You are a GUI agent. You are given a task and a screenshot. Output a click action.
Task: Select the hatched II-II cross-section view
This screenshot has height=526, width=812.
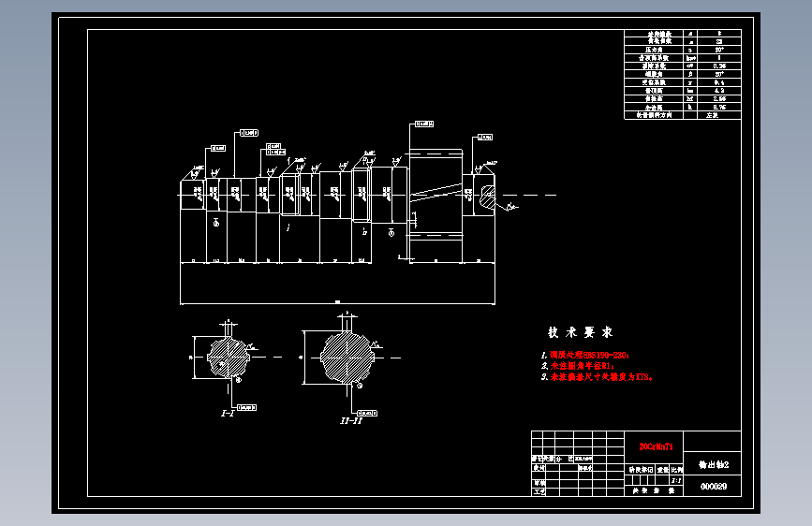[x=347, y=357]
